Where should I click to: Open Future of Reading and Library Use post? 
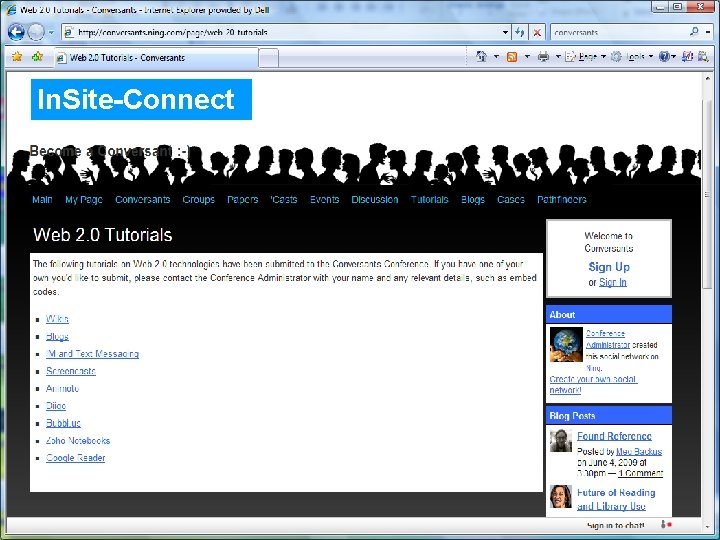point(616,499)
